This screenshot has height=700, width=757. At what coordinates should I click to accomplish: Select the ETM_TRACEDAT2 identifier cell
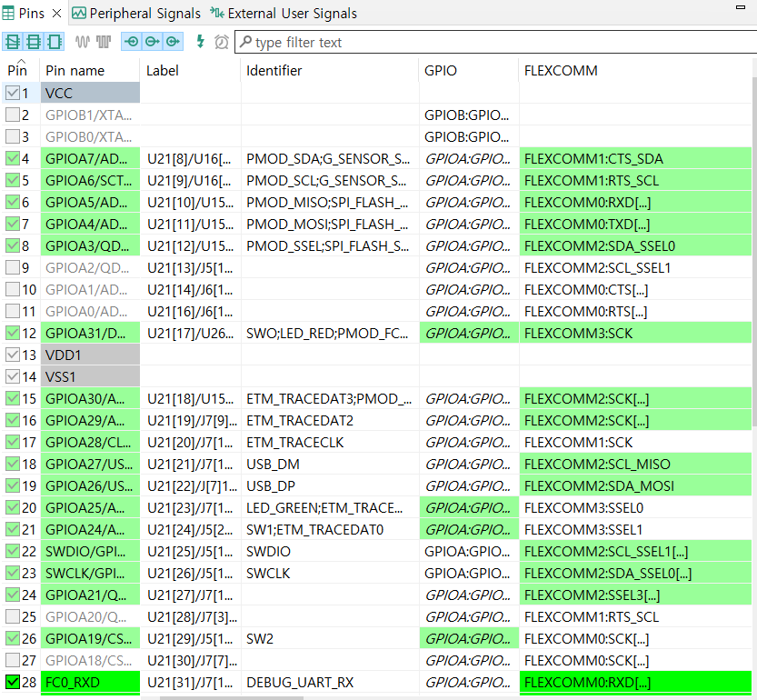(330, 420)
